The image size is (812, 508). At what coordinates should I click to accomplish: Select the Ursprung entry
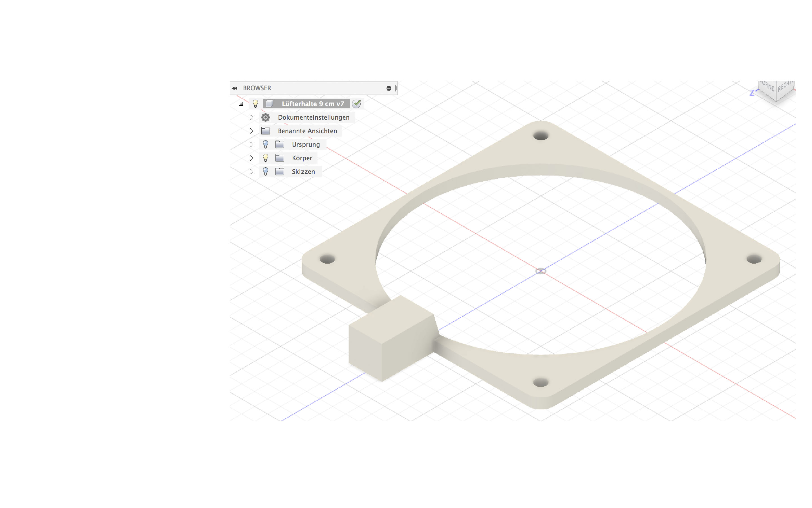[306, 144]
